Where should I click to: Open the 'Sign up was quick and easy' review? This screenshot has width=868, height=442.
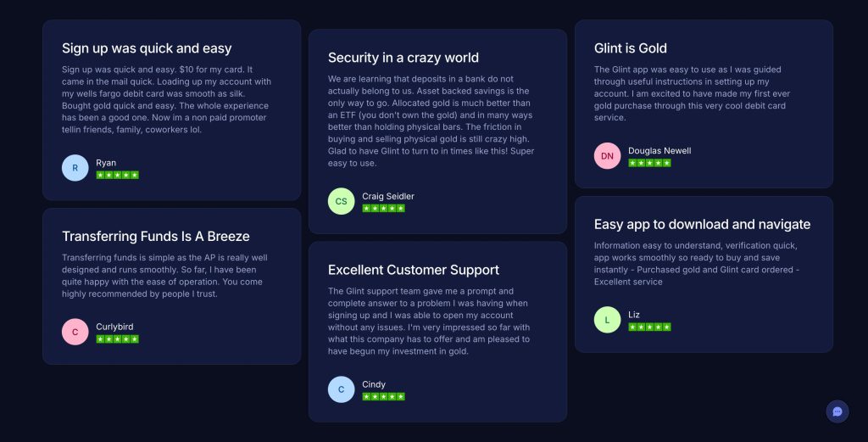point(147,48)
